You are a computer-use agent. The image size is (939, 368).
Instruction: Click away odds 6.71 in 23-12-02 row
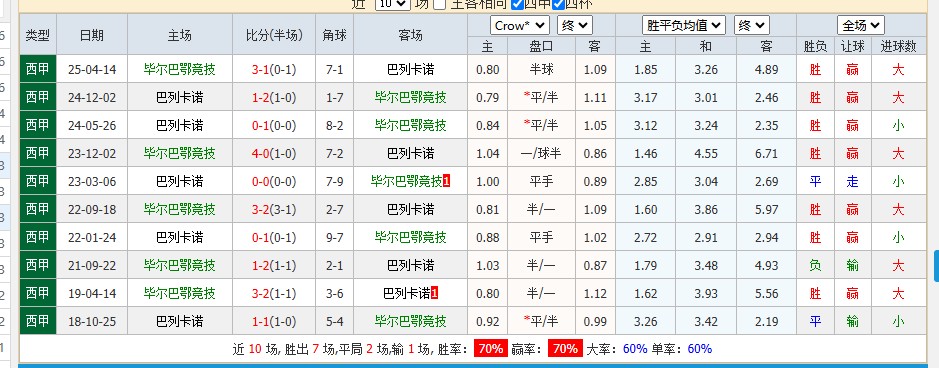(767, 153)
